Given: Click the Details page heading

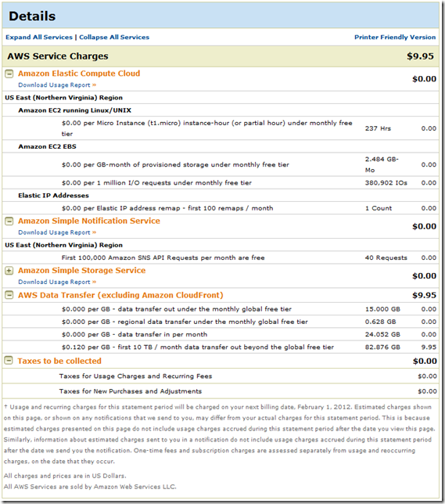Looking at the screenshot, I should point(32,16).
